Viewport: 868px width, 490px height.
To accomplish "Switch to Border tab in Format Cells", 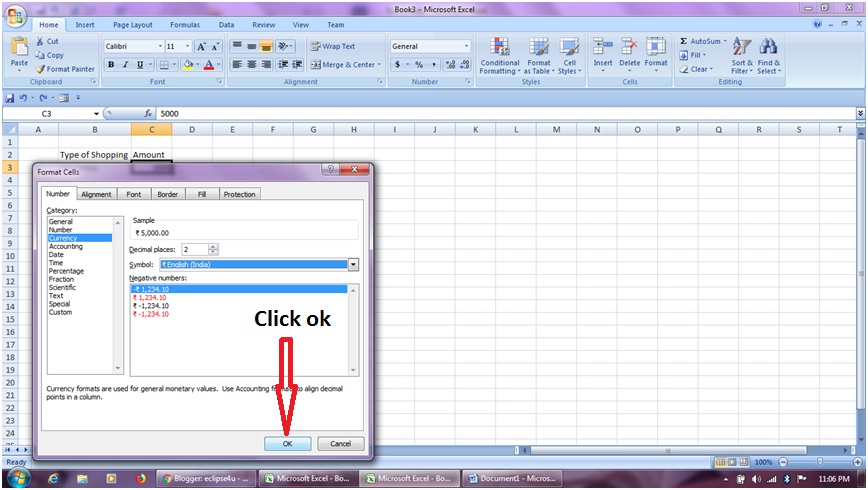I will [167, 194].
